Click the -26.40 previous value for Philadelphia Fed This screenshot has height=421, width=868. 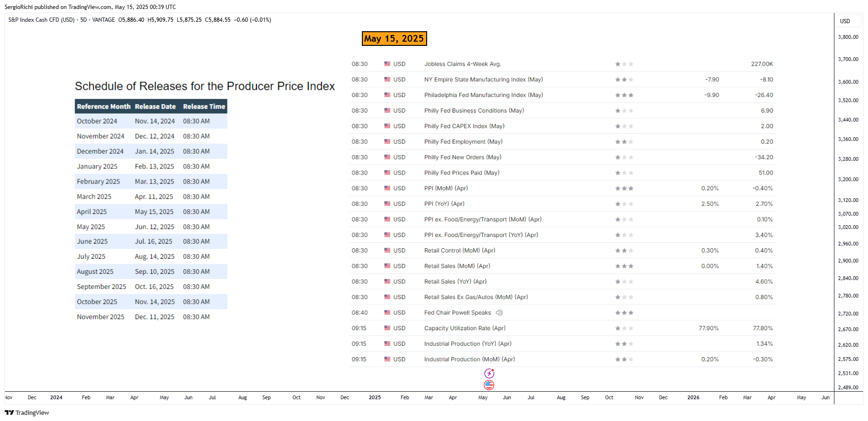764,95
